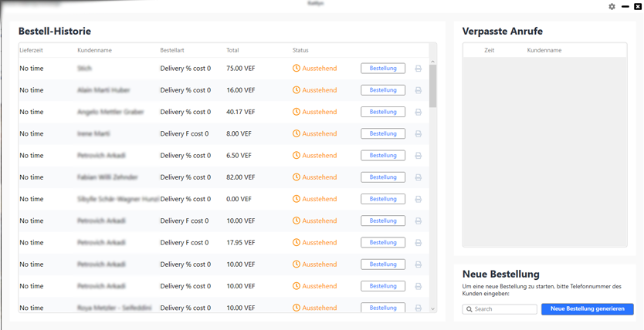Viewport: 644px width, 330px height.
Task: Click printer icon for 16.00 VEF order
Action: pyautogui.click(x=419, y=90)
